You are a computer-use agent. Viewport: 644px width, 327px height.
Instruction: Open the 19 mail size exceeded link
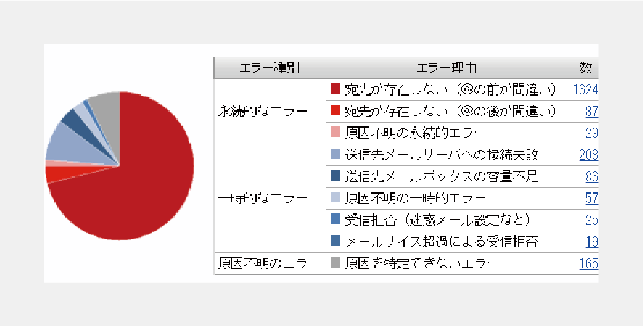point(592,242)
